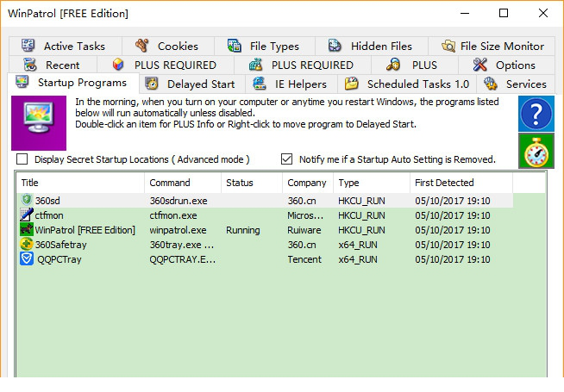Click the 360sdrun.exe command cell

coord(179,201)
